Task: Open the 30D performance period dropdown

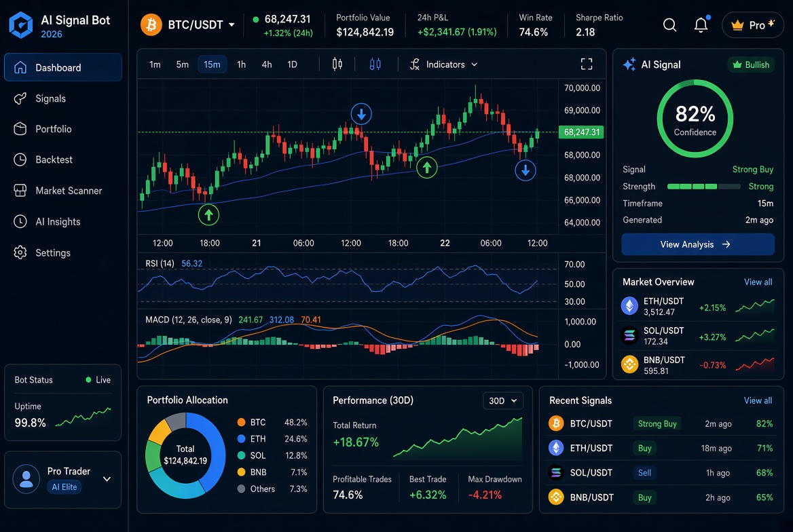Action: coord(502,400)
